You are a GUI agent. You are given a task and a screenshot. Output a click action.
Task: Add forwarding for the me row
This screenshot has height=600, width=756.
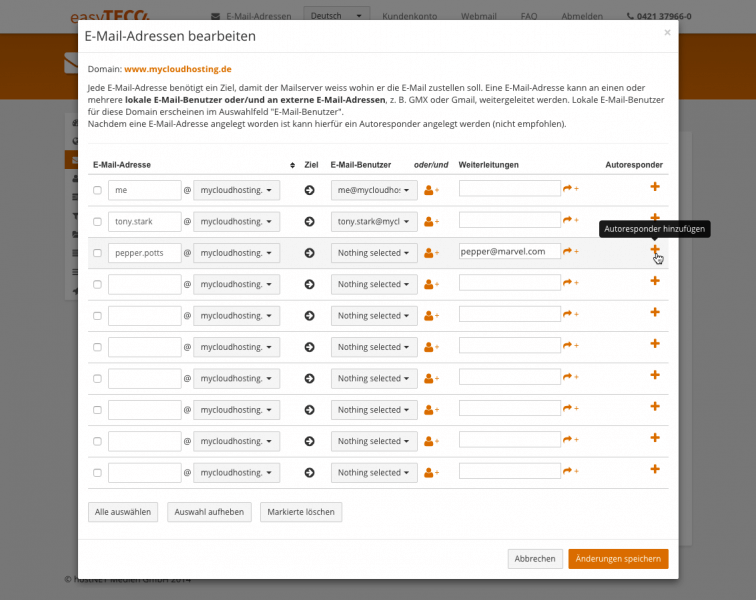pos(570,189)
